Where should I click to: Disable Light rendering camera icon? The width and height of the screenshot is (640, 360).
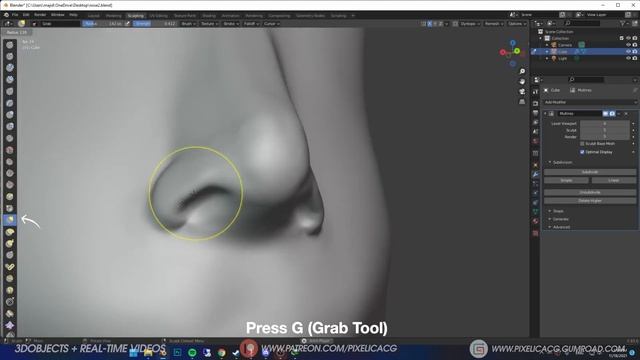635,58
